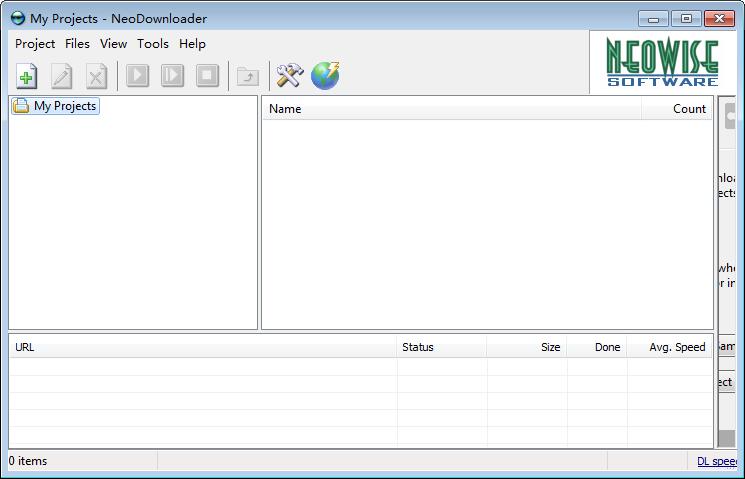Minimize the NeoDownloader window
The width and height of the screenshot is (745, 479).
[653, 19]
